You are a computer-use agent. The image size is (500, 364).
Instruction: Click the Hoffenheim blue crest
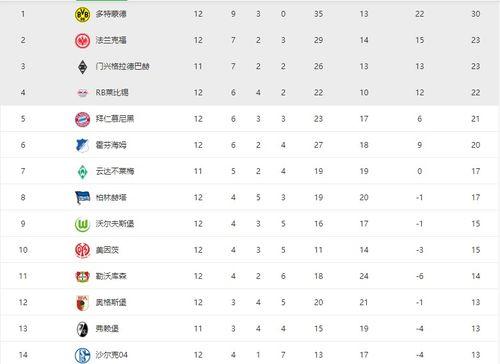pos(82,145)
